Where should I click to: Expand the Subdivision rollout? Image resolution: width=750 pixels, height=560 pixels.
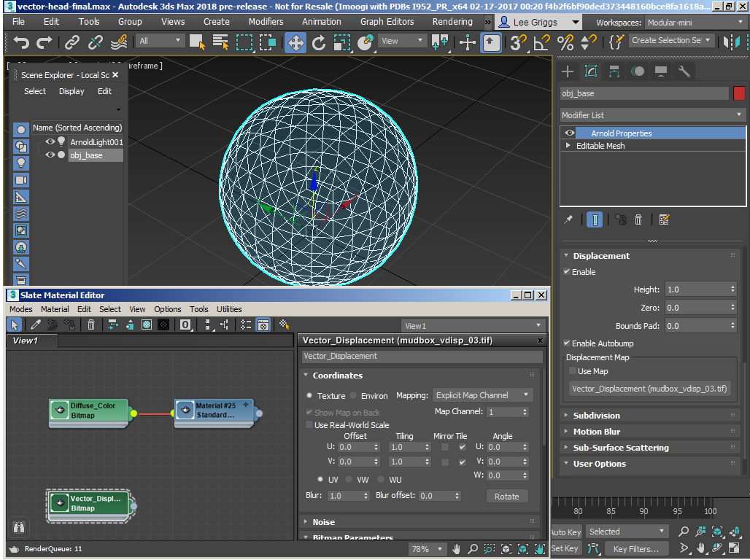596,416
